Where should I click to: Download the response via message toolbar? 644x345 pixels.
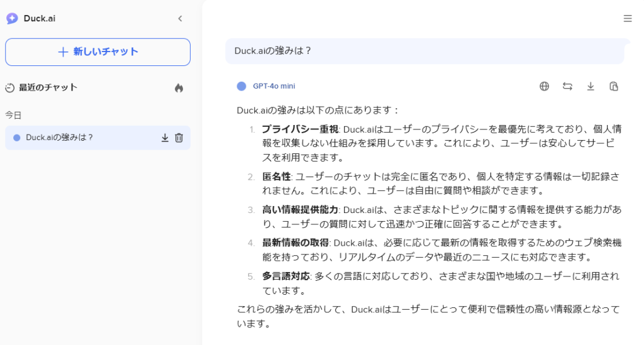[x=591, y=86]
